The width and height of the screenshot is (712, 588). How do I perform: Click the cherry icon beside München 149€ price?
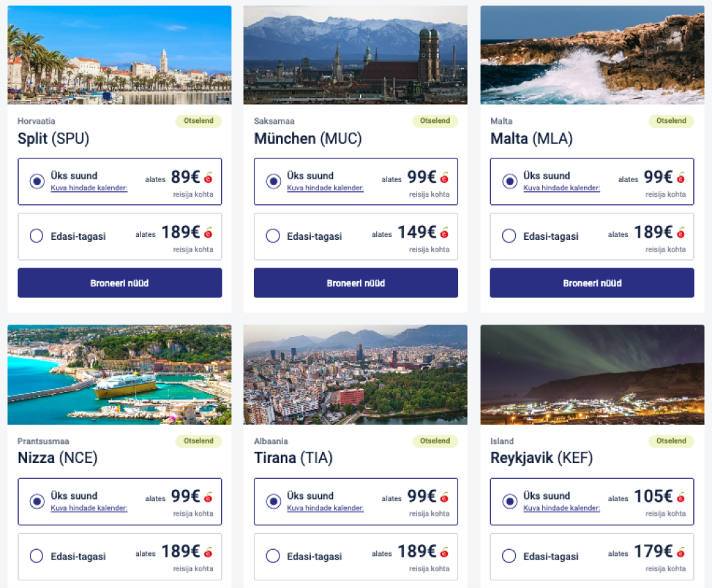[x=444, y=233]
